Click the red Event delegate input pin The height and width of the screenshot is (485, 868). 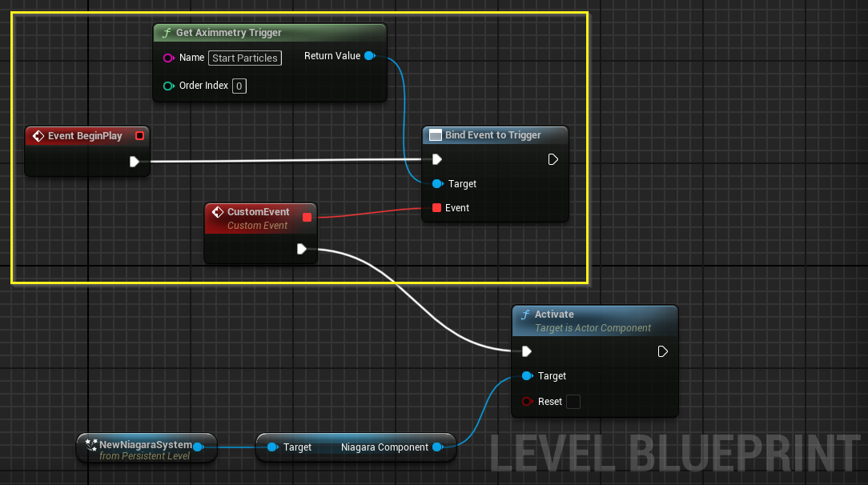point(436,208)
